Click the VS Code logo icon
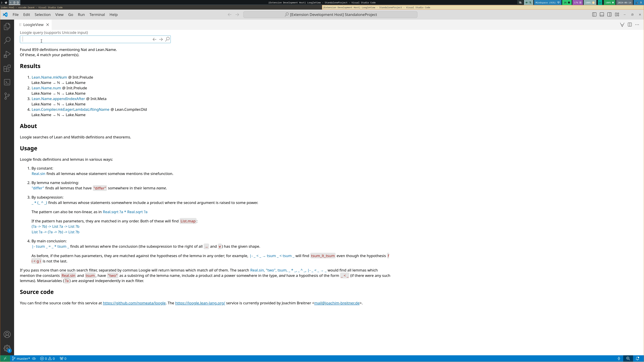This screenshot has width=644, height=362. tap(5, 14)
